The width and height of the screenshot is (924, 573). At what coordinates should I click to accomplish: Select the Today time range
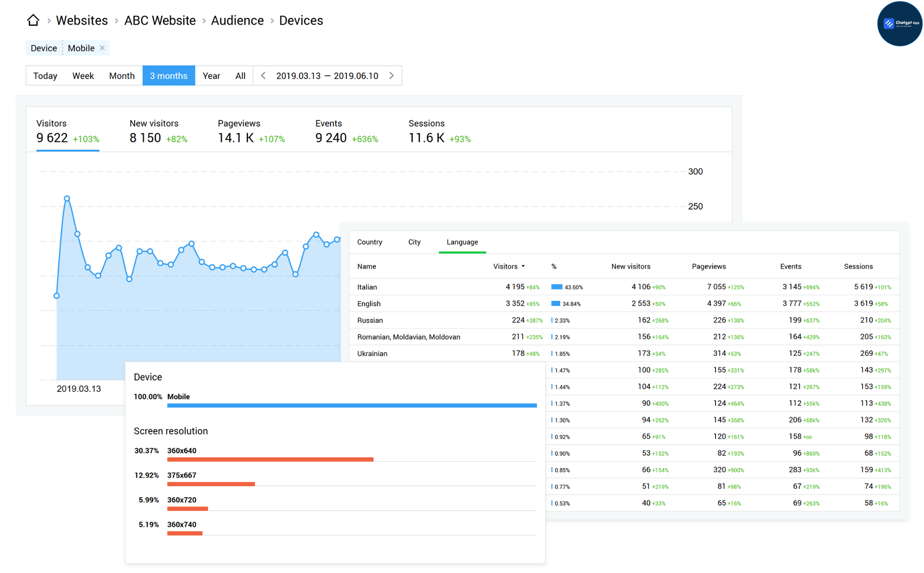pos(45,76)
